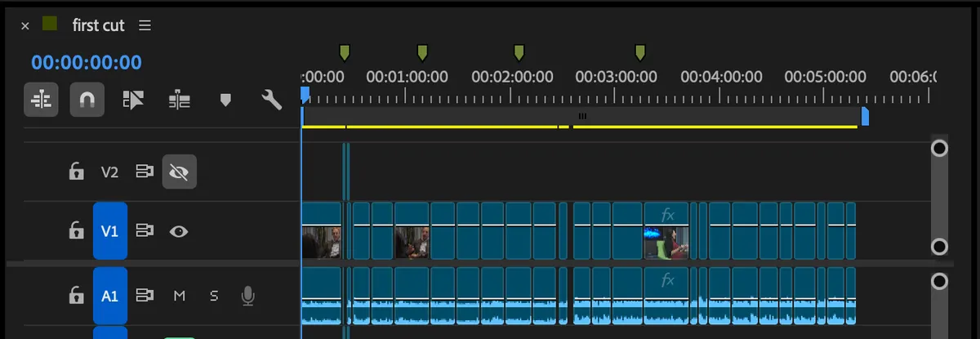The height and width of the screenshot is (339, 980).
Task: Toggle sync lock for track V2
Action: point(145,172)
